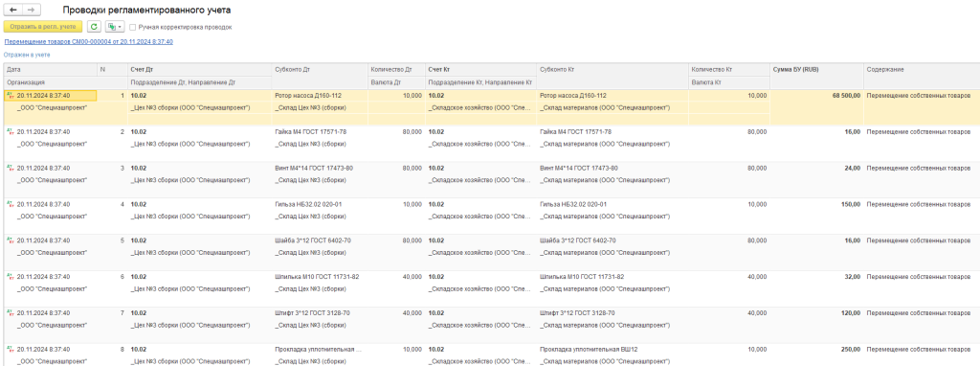The height and width of the screenshot is (366, 980).
Task: Click the Дт/Кт icon of posting row 3
Action: (10, 169)
